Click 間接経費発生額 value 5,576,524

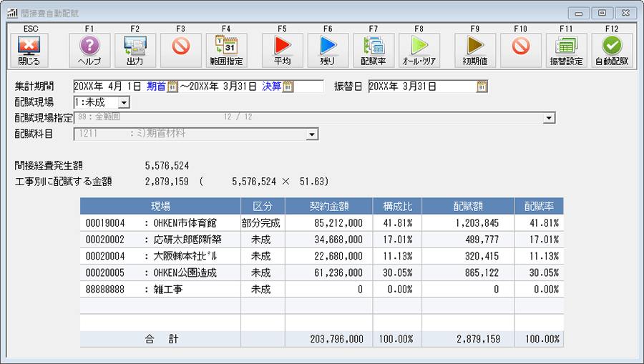pyautogui.click(x=167, y=166)
